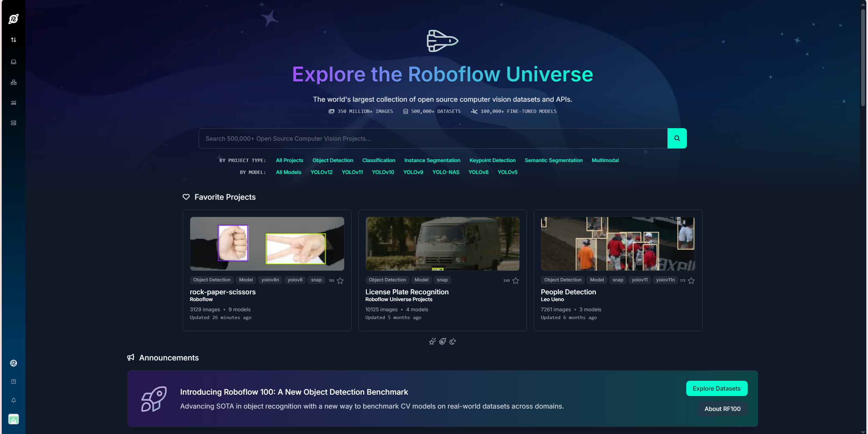This screenshot has height=434, width=868.
Task: Open the user avatar at sidebar bottom
Action: click(x=14, y=419)
